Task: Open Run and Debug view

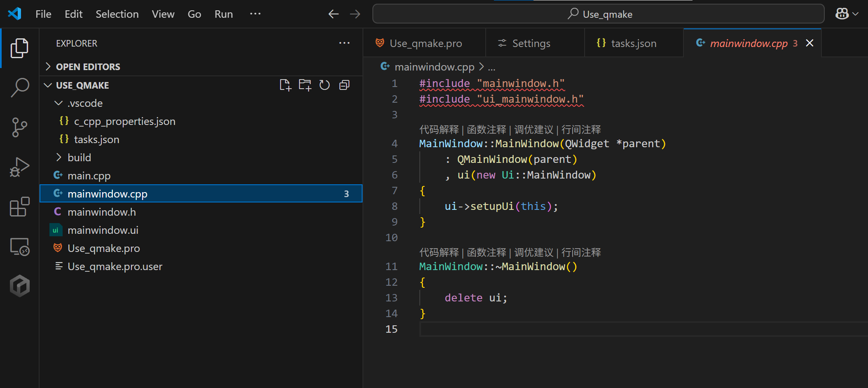Action: pos(19,167)
